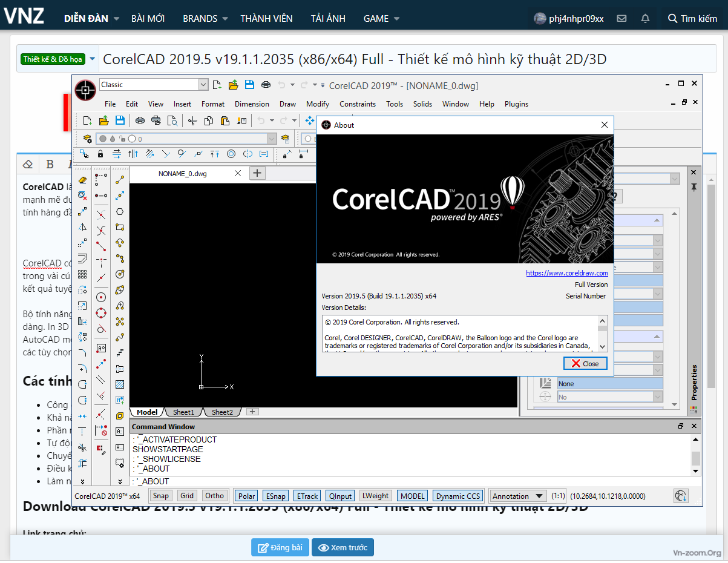Open the Annotation scale dropdown
Viewport: 728px width, 563px height.
tap(518, 496)
